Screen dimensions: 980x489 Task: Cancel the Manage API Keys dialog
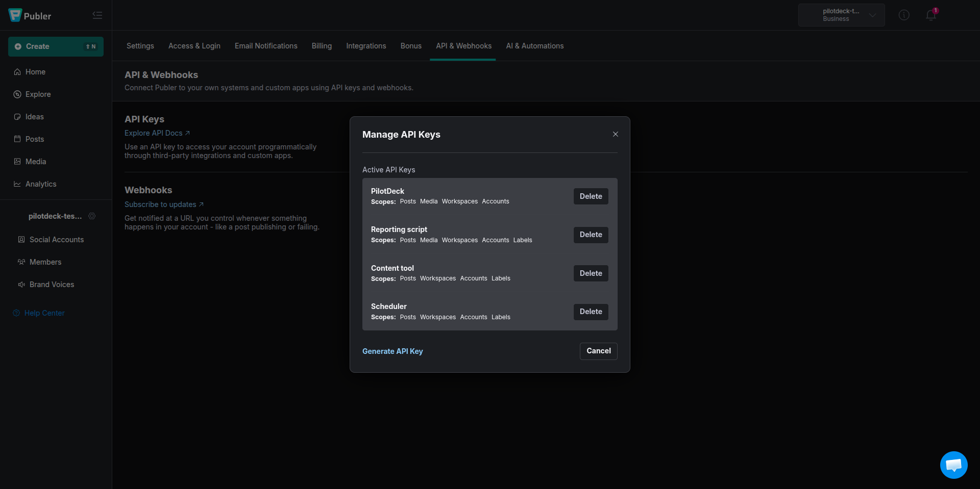[599, 351]
